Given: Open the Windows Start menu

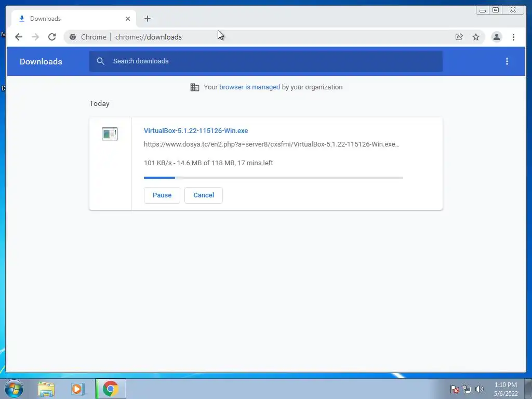Looking at the screenshot, I should pos(14,389).
